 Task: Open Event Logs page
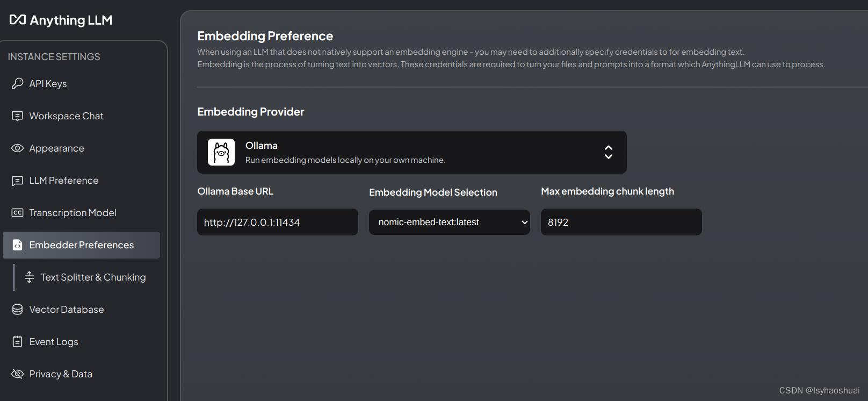(x=82, y=342)
